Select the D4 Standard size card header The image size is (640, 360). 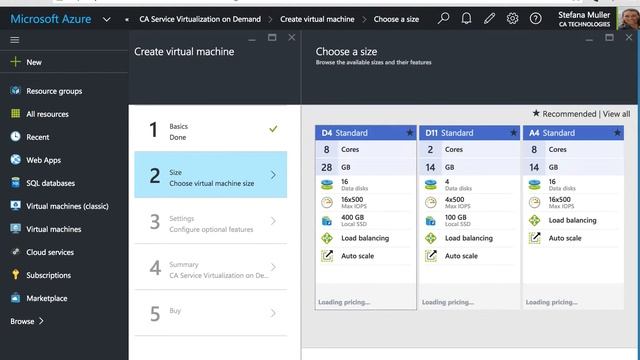[x=366, y=133]
